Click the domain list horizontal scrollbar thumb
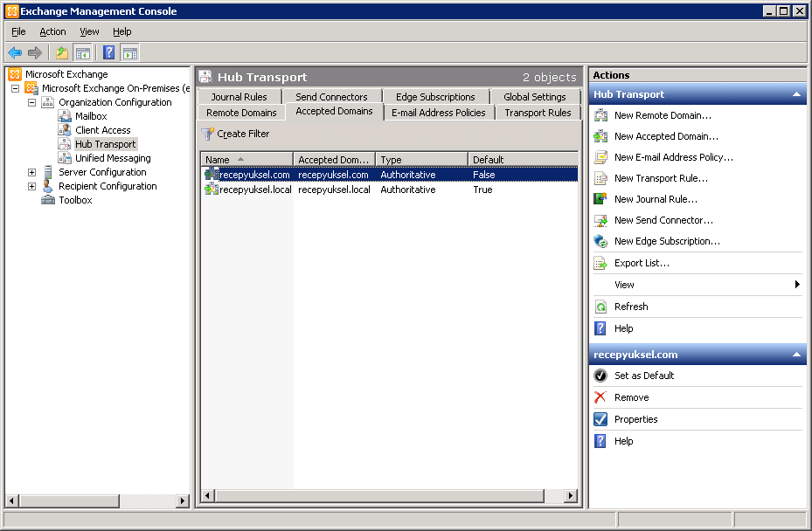This screenshot has height=531, width=812. point(379,496)
